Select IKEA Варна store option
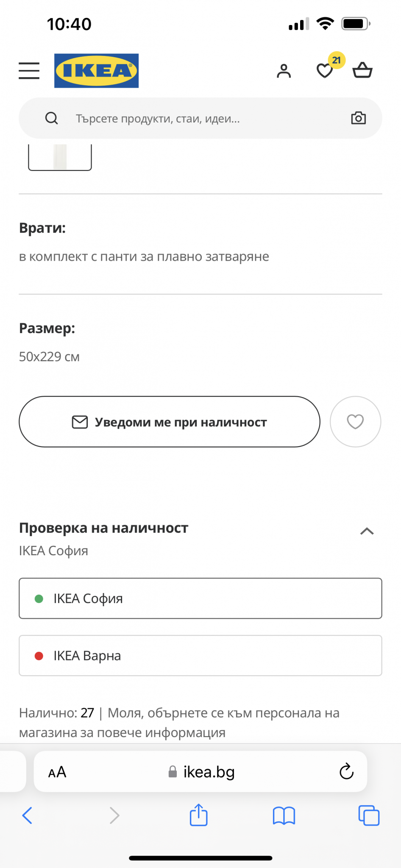Viewport: 401px width, 868px height. (x=200, y=656)
